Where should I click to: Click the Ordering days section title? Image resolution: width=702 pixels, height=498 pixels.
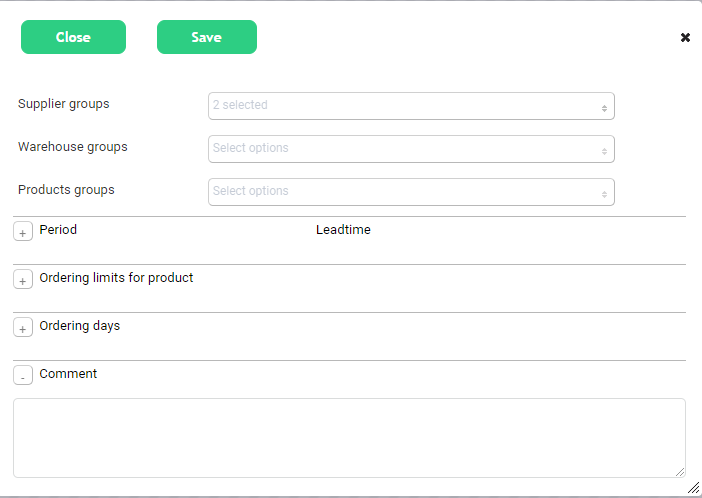[80, 326]
